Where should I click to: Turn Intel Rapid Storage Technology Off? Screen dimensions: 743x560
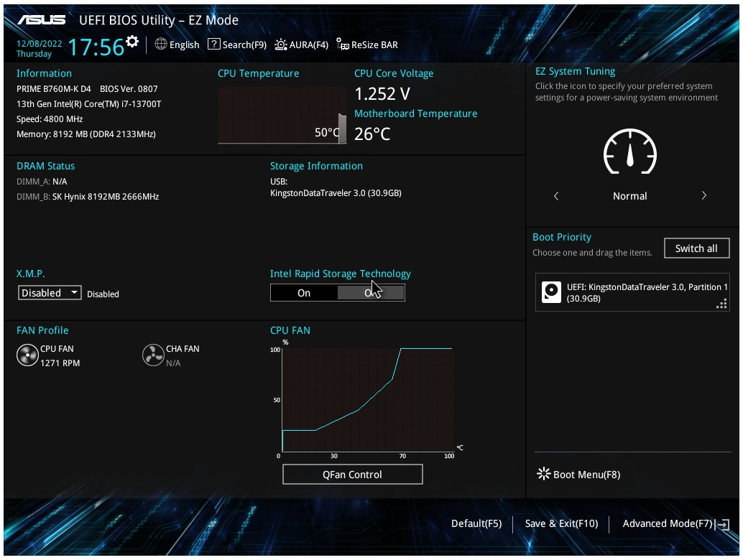tap(371, 293)
